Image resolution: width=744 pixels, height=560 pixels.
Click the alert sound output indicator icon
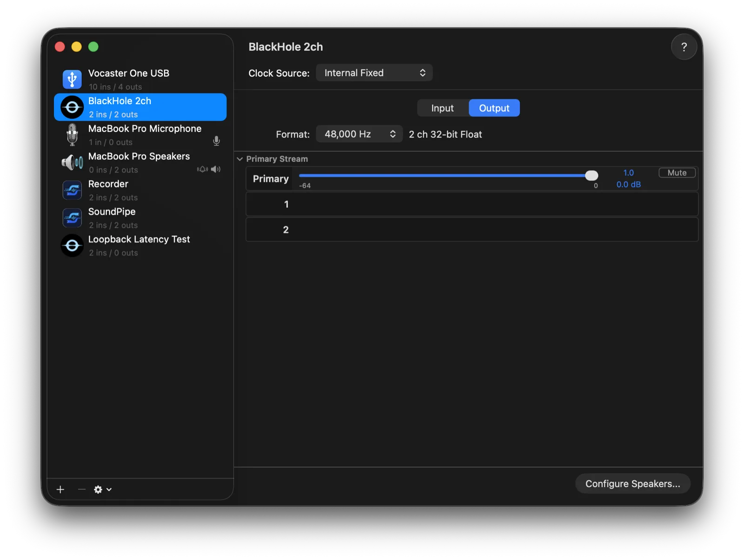202,169
